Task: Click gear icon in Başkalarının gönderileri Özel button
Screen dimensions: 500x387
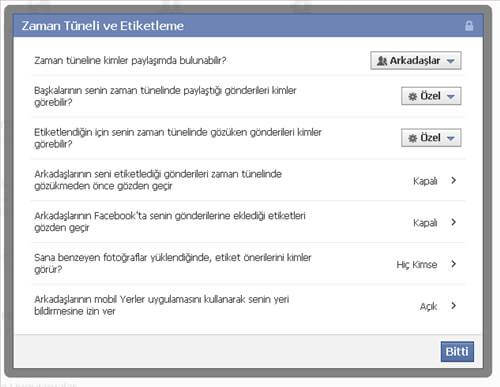Action: [x=413, y=97]
